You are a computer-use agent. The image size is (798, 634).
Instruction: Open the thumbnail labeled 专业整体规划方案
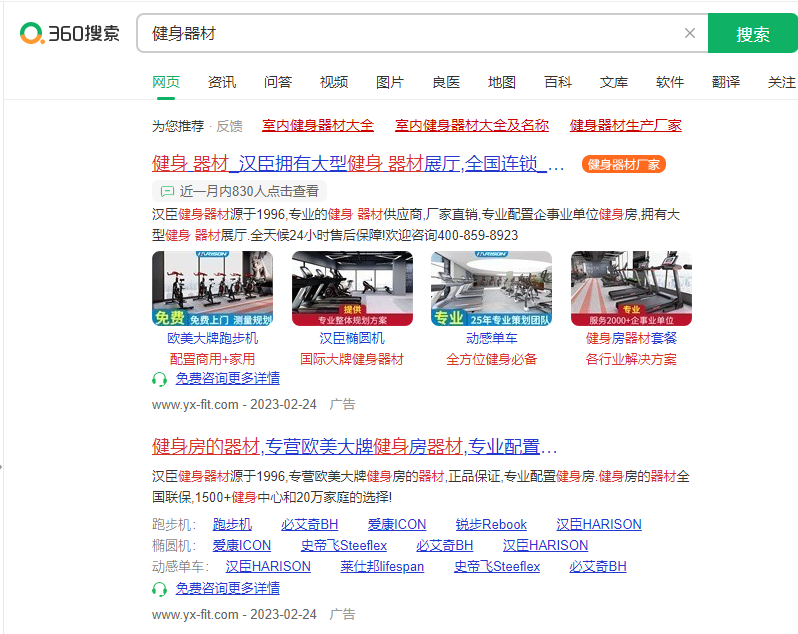tap(352, 289)
